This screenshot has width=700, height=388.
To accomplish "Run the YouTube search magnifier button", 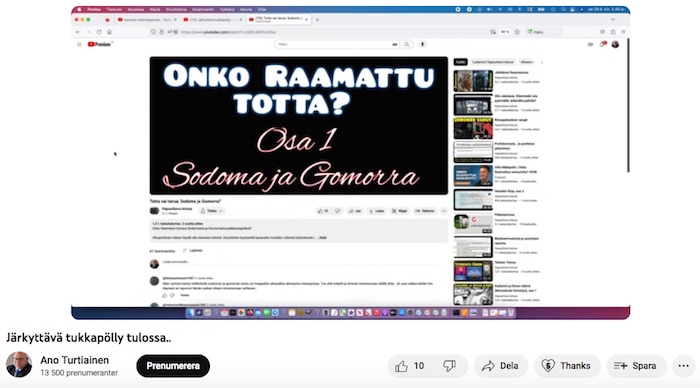I will [x=407, y=44].
